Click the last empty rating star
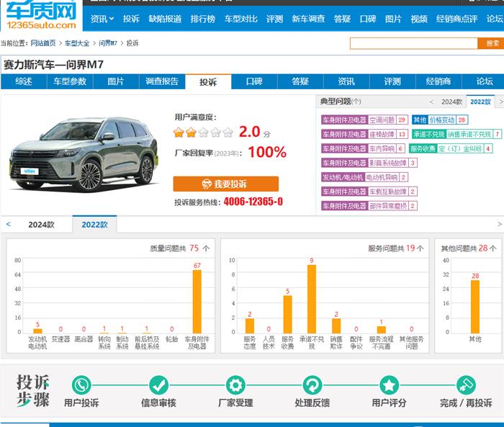The width and height of the screenshot is (504, 427). click(228, 132)
